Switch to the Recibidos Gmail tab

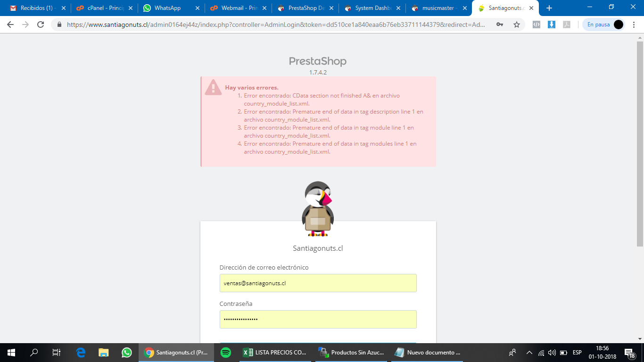click(x=37, y=8)
